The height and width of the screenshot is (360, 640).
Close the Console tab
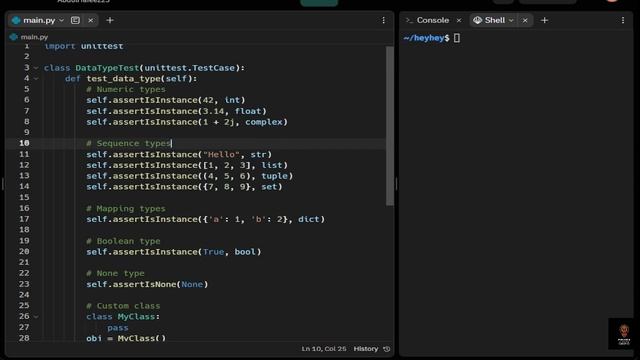pos(459,20)
